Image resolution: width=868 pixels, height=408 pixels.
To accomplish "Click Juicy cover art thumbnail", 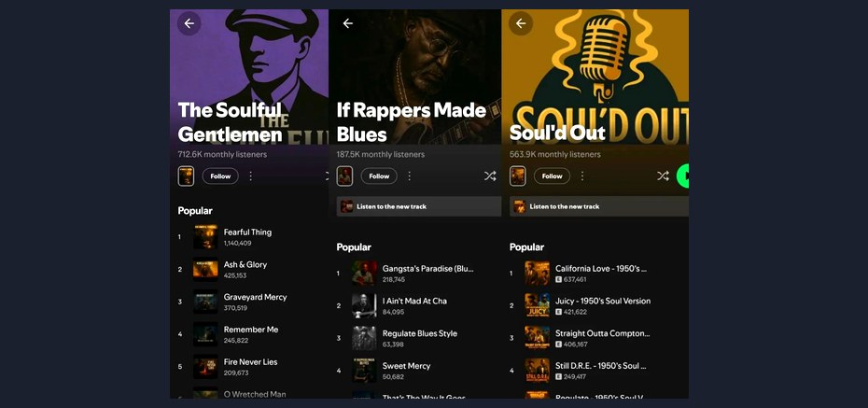I will point(537,305).
